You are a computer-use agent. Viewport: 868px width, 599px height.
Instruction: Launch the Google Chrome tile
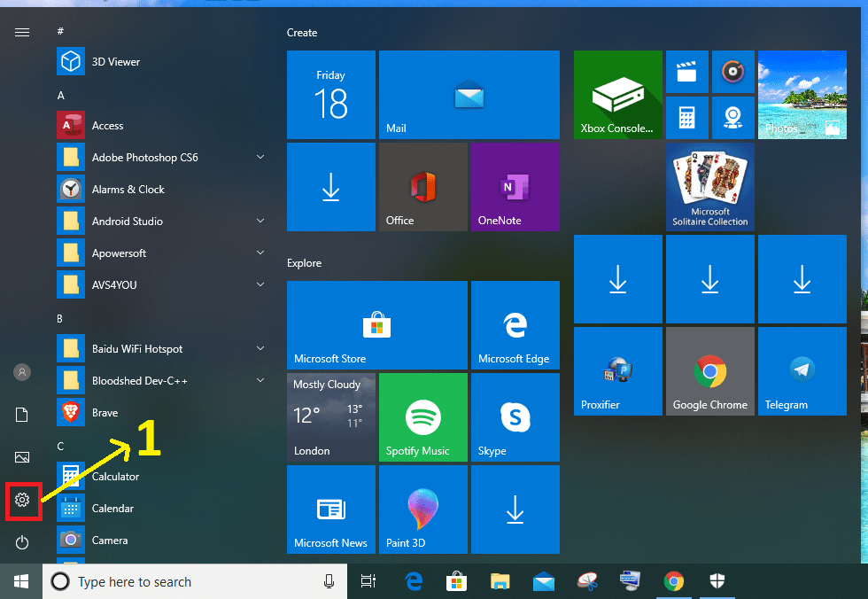[710, 371]
